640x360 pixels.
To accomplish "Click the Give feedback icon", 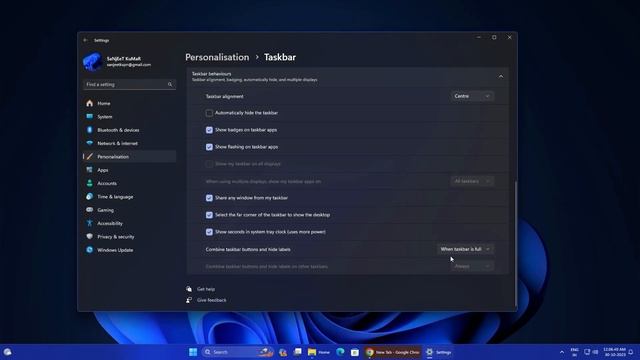I will click(x=189, y=300).
